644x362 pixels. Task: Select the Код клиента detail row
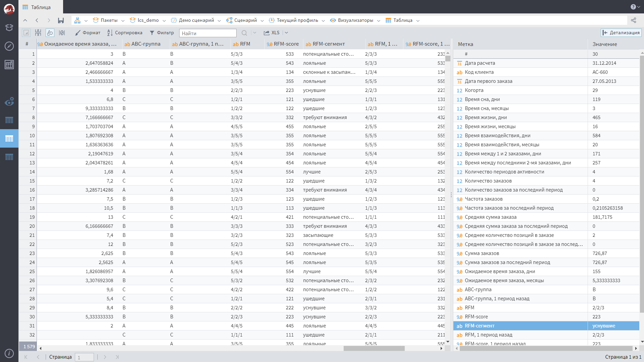pyautogui.click(x=546, y=72)
